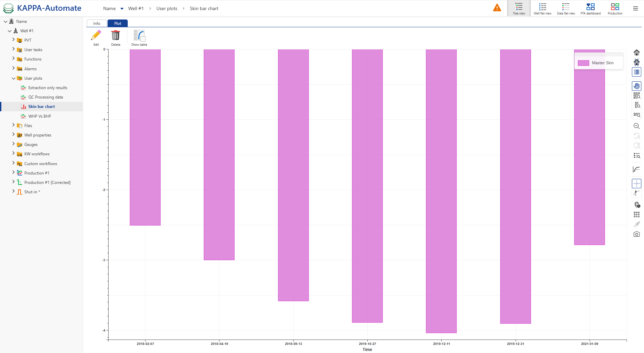Expand the Gauges tree item
The width and height of the screenshot is (644, 353).
click(13, 144)
